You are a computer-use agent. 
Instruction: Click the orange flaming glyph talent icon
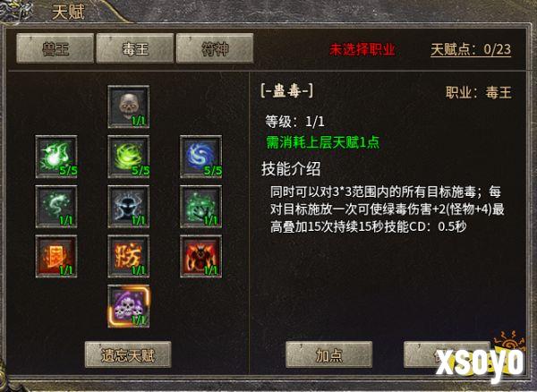[x=128, y=256]
